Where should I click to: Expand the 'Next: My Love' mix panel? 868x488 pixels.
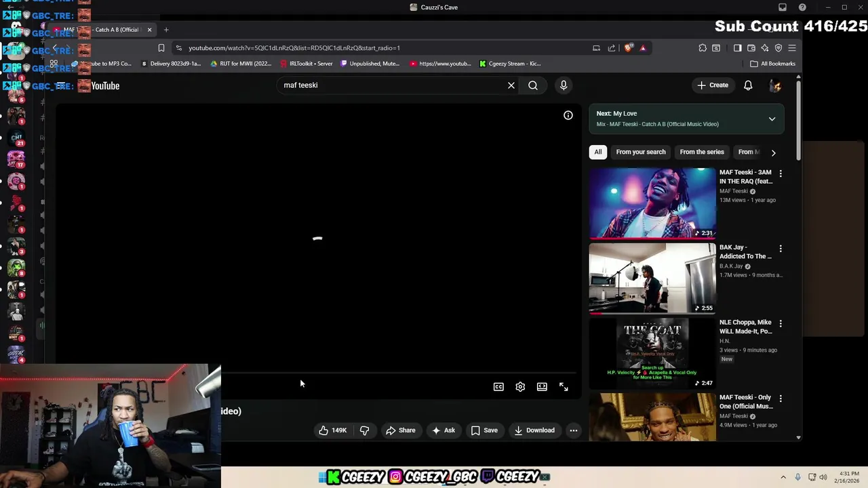tap(772, 119)
